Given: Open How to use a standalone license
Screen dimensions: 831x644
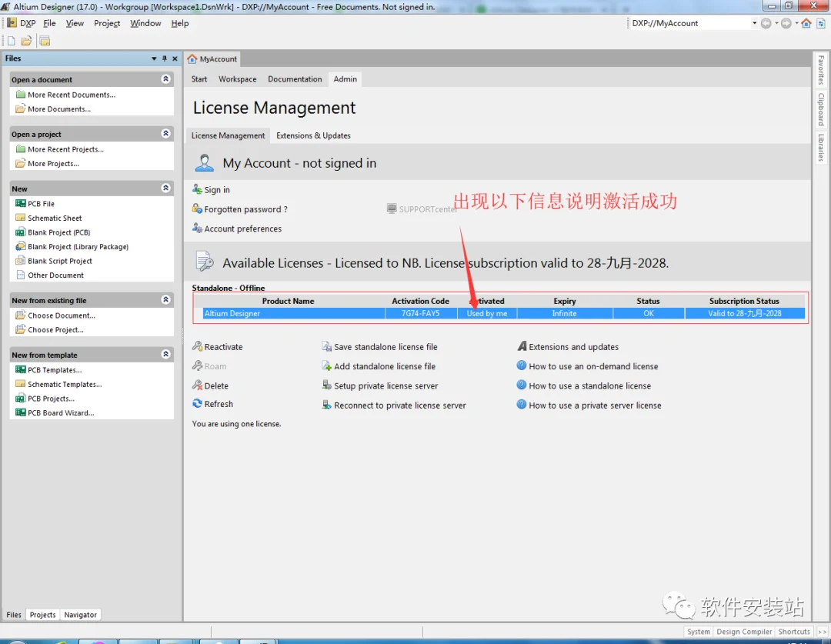Looking at the screenshot, I should coord(590,386).
